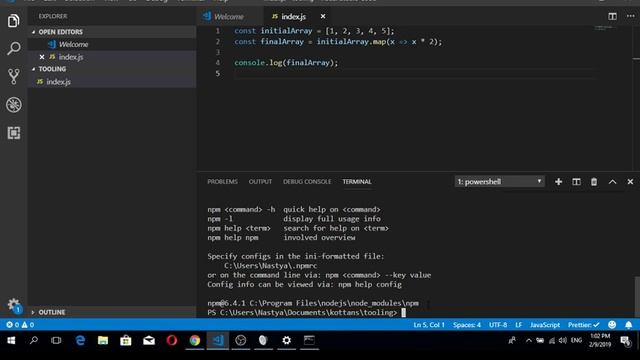This screenshot has width=640, height=360.
Task: Change file encoding via UTF-8
Action: point(498,325)
